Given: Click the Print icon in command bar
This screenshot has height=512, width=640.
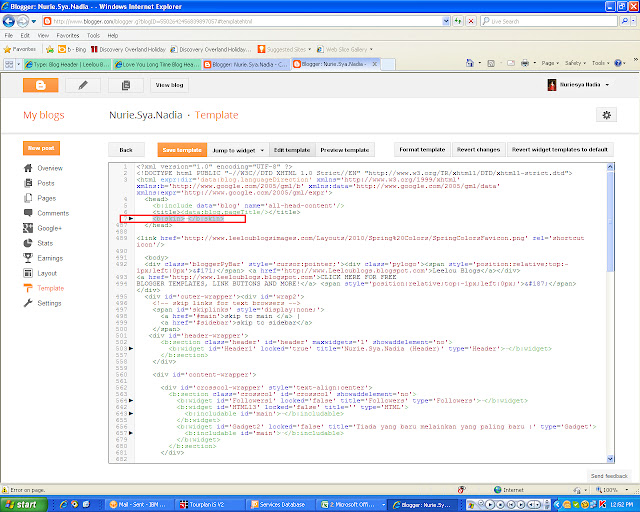Looking at the screenshot, I should coord(525,63).
